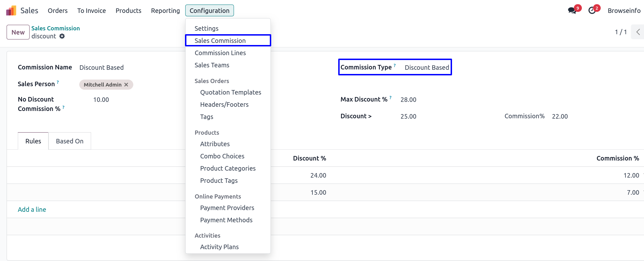Screen dimensions: 644x261
Task: Remove the Mitchell Admin tag
Action: tap(126, 85)
